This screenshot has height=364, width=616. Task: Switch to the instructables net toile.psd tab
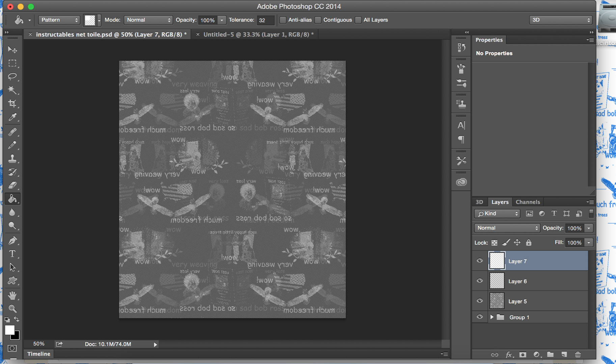111,34
